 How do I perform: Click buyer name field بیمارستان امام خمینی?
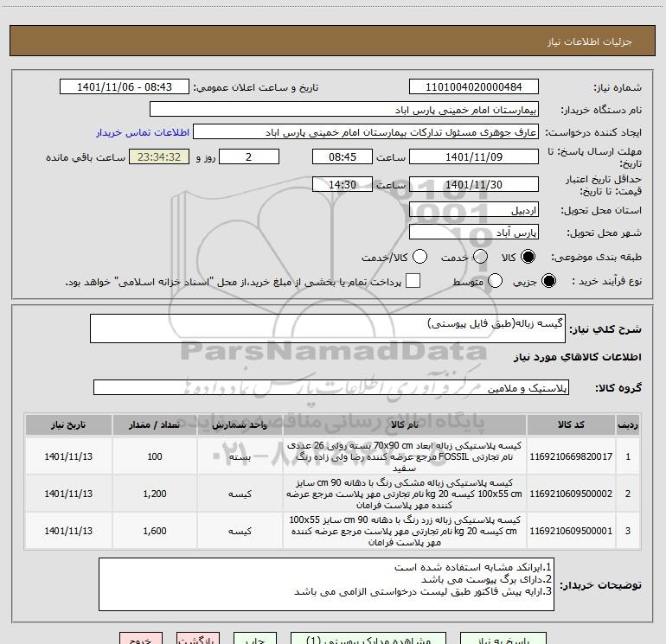(344, 109)
